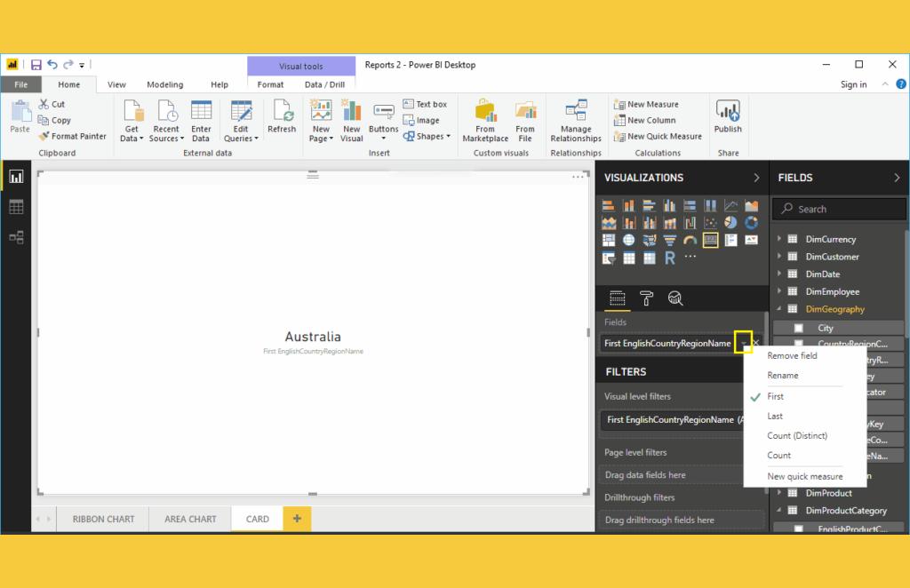Image resolution: width=910 pixels, height=588 pixels.
Task: Select the map (globe) visualization
Action: 628,240
